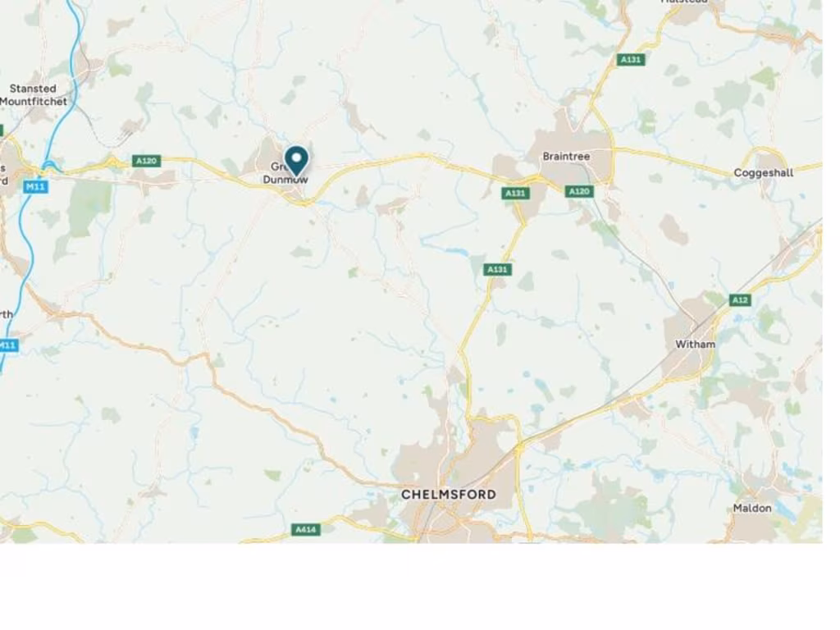The width and height of the screenshot is (840, 630).
Task: Select the Chelmsford city label
Action: 449,495
